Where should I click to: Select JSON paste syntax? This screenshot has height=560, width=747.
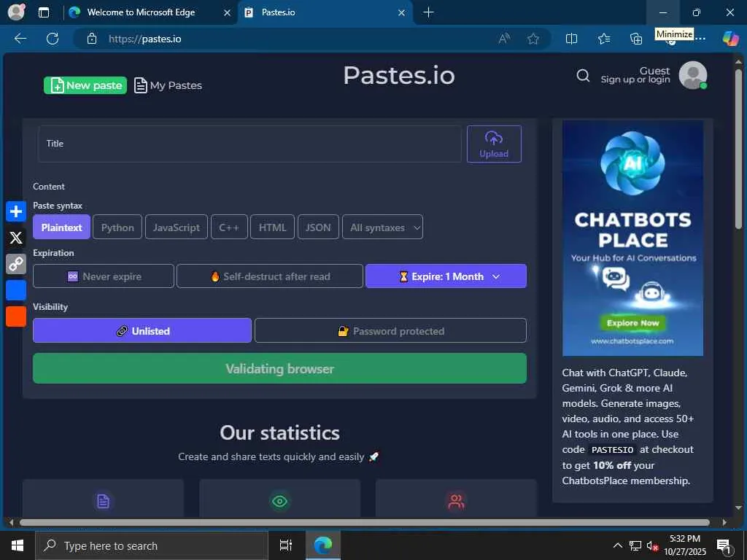318,227
